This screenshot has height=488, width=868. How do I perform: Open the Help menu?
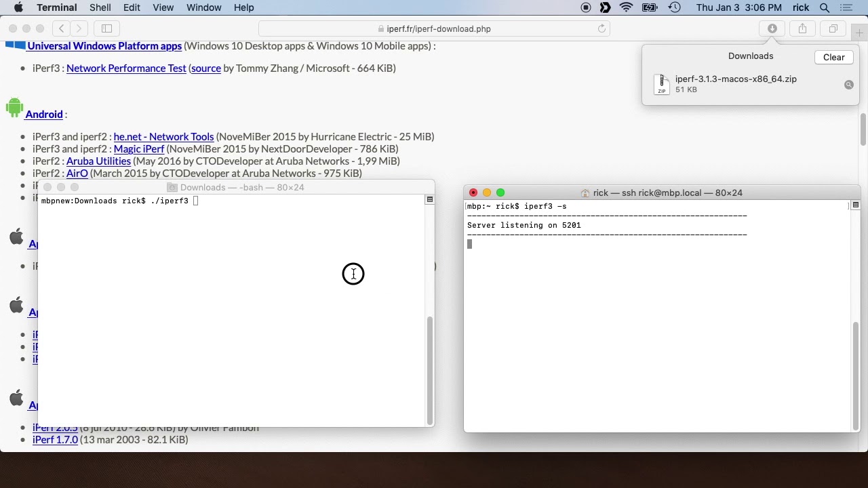(243, 7)
